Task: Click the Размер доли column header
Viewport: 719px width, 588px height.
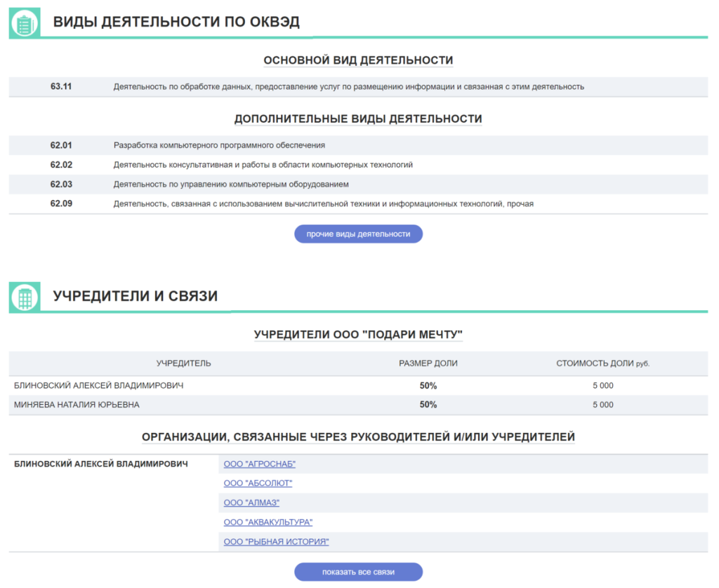Action: point(428,363)
